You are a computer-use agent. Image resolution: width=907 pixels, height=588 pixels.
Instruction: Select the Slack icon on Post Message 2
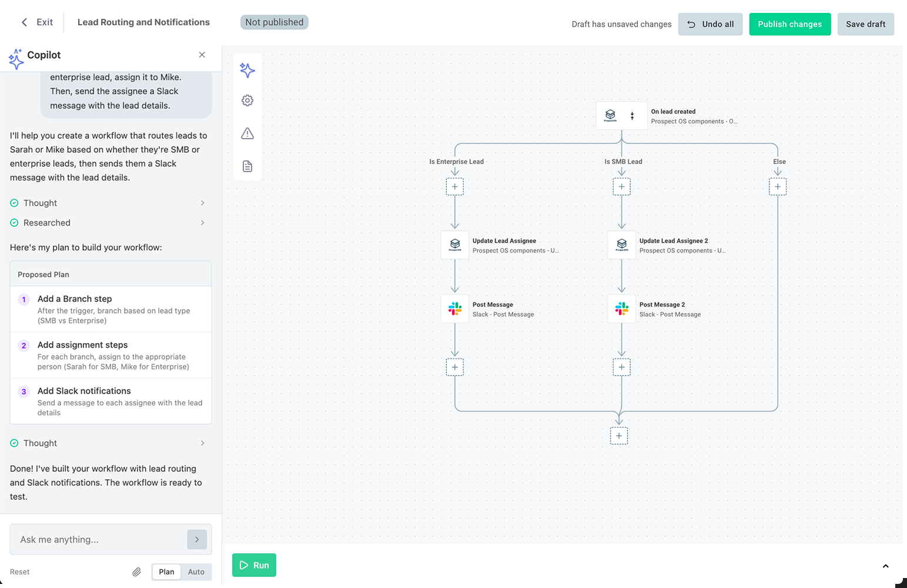(x=621, y=308)
